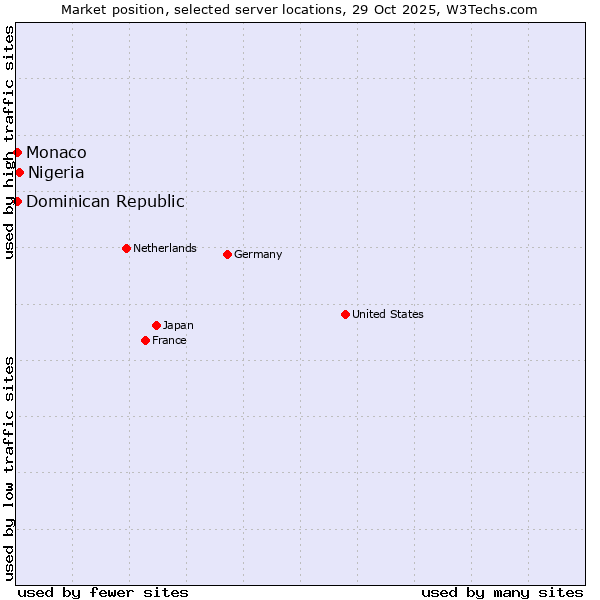Select the red dot for Germany

[227, 254]
